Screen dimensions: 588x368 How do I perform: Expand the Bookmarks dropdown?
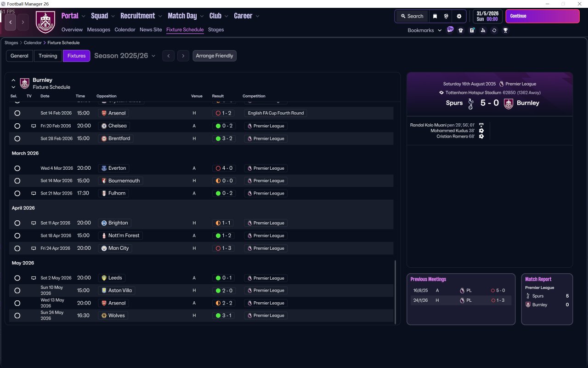coord(424,30)
